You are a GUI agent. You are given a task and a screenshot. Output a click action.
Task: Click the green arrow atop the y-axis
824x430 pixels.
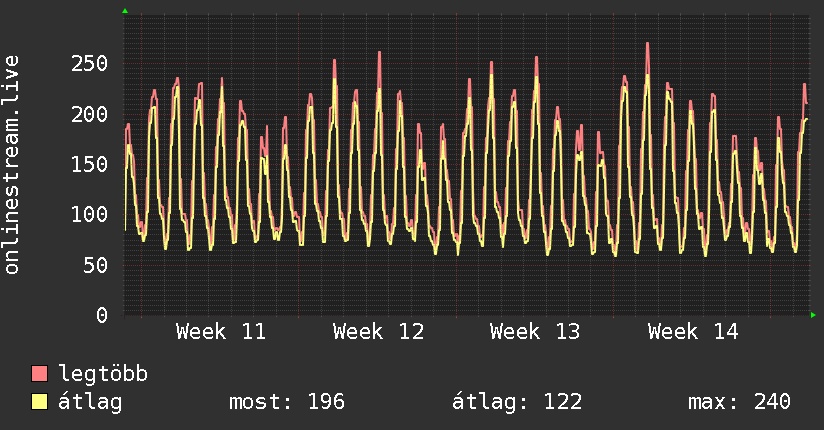pos(125,11)
